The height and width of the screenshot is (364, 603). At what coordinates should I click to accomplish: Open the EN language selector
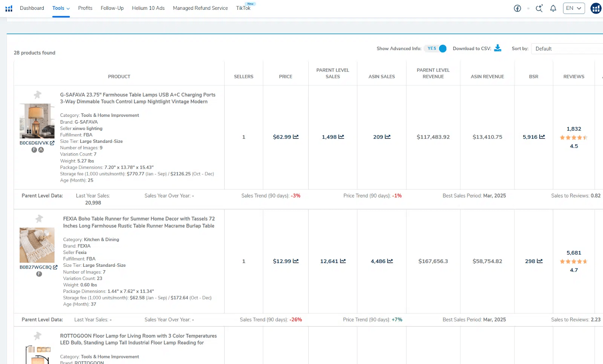tap(574, 8)
